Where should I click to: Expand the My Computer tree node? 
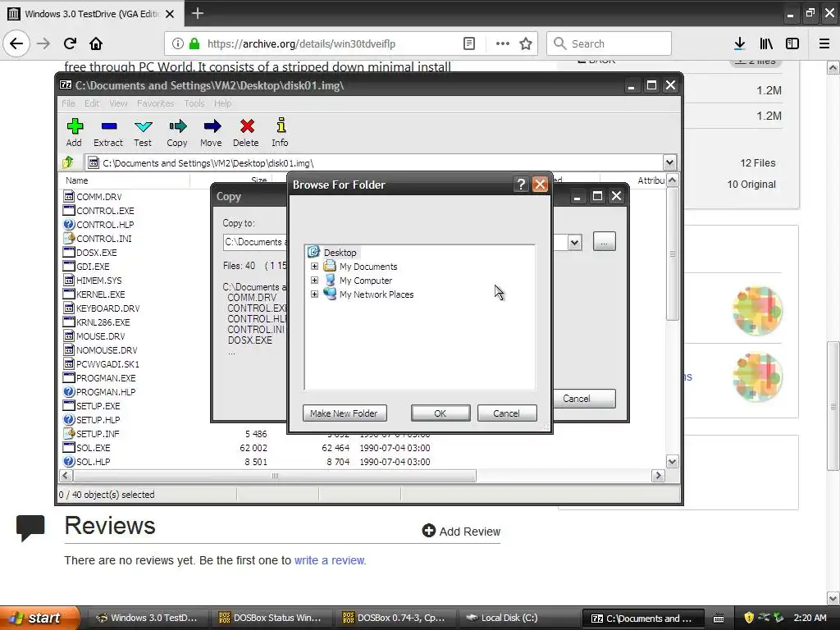click(314, 281)
